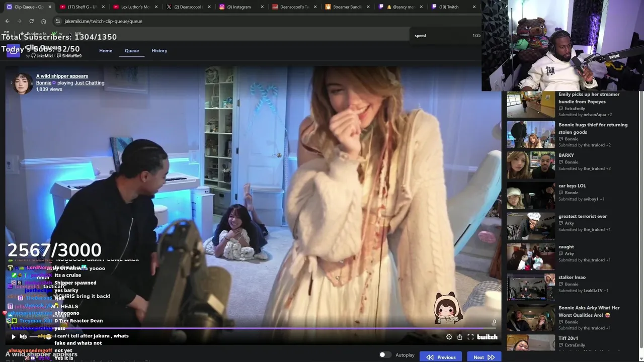This screenshot has width=644, height=362.
Task: Go back in browser
Action: click(7, 21)
